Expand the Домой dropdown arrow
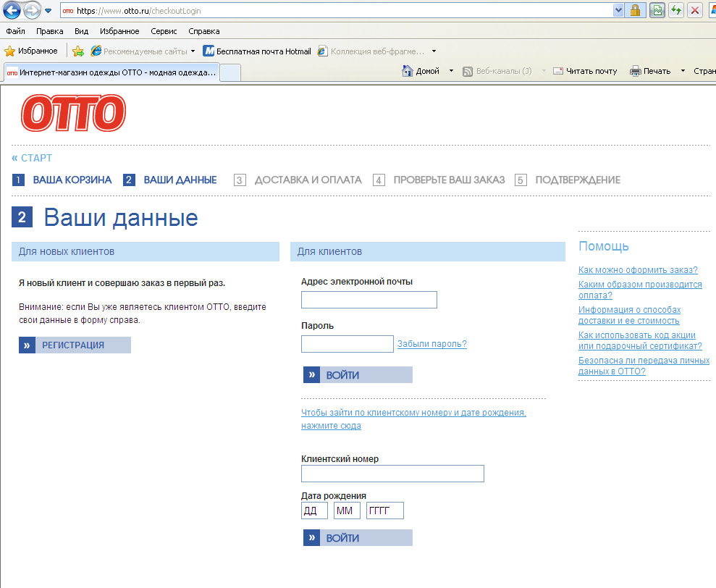The height and width of the screenshot is (588, 716). [451, 71]
